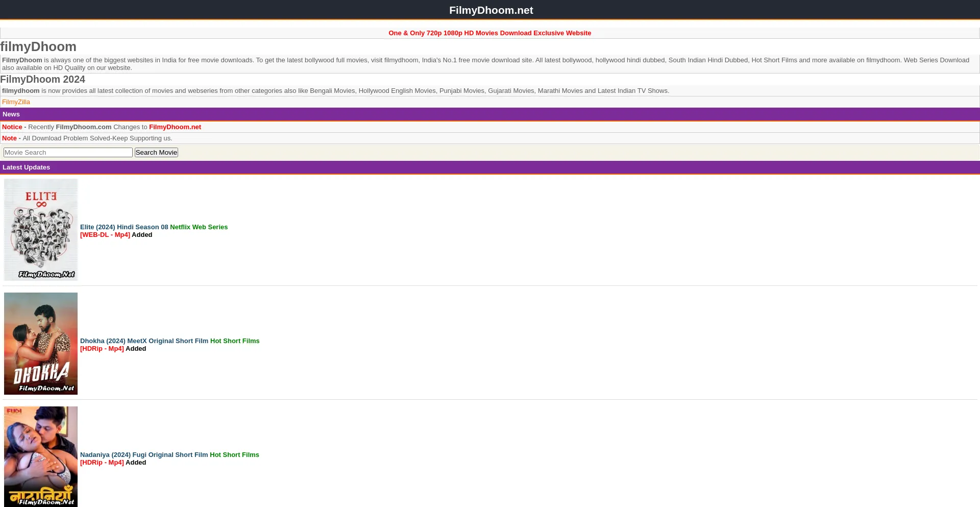This screenshot has width=980, height=507.
Task: Open Elite (2024) Hindi Season 08 title link
Action: pos(124,227)
